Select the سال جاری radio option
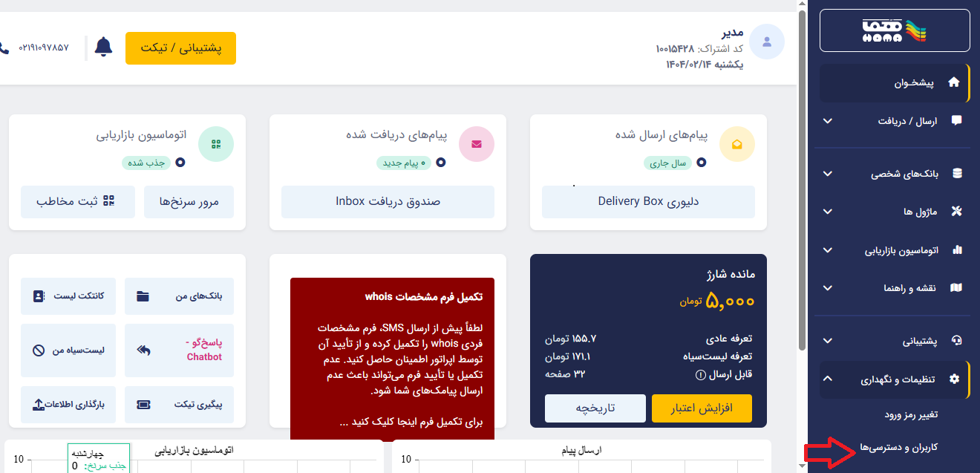This screenshot has width=980, height=473. (x=702, y=162)
